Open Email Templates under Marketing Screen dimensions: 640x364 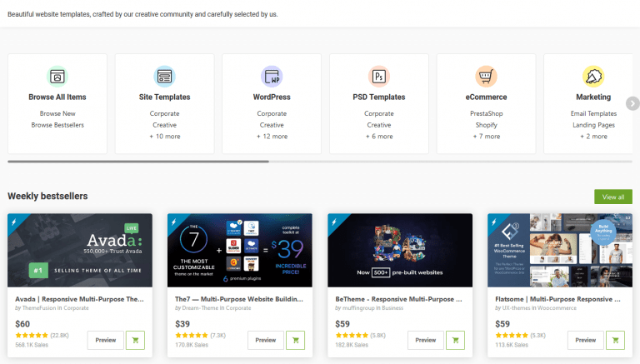point(593,113)
